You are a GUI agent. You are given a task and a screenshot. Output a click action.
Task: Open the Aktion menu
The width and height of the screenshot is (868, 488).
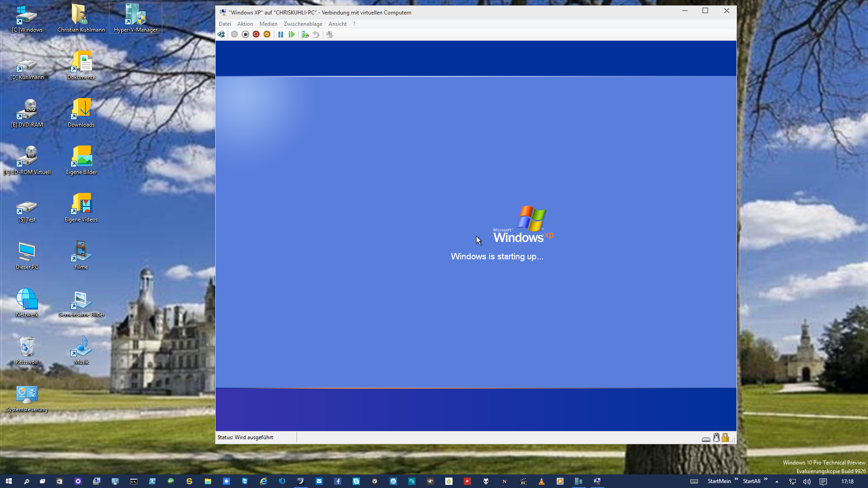point(245,24)
